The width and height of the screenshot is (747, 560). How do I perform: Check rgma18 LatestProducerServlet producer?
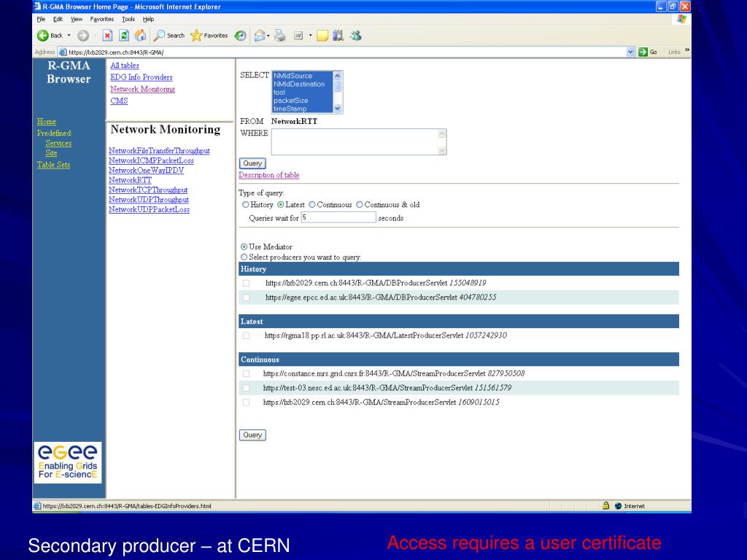tap(247, 335)
